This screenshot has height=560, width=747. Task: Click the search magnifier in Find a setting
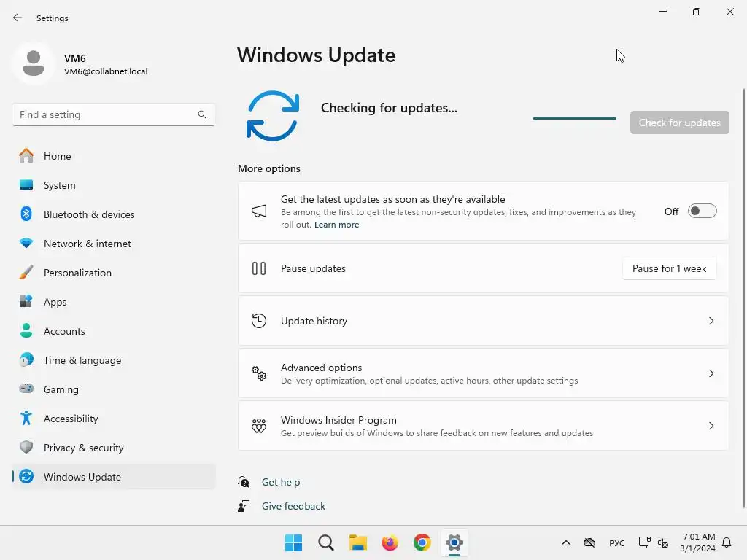click(202, 114)
